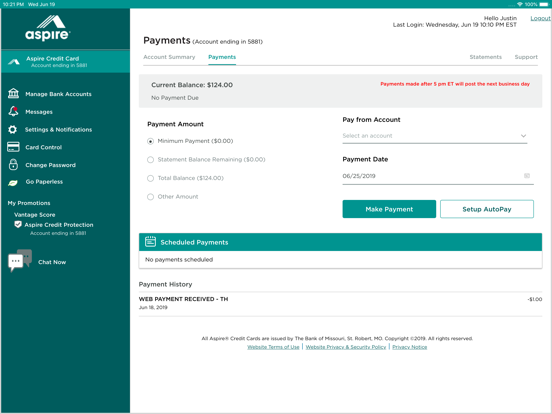Open the Chat Now speech bubble icon
This screenshot has height=414, width=552.
pyautogui.click(x=20, y=260)
